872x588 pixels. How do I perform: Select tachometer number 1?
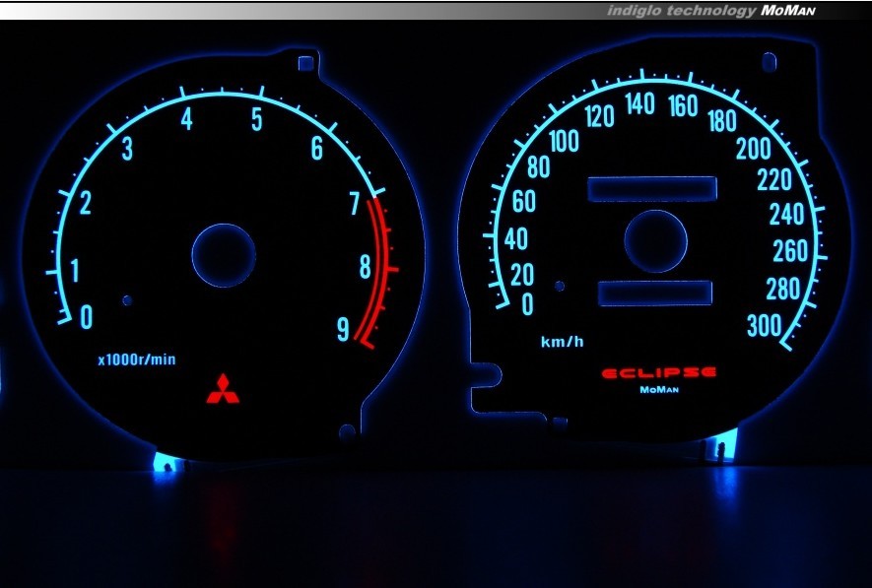pos(75,270)
